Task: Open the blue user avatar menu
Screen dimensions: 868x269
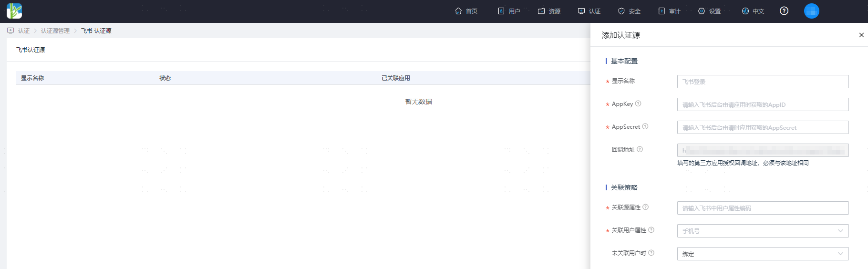Action: click(812, 11)
